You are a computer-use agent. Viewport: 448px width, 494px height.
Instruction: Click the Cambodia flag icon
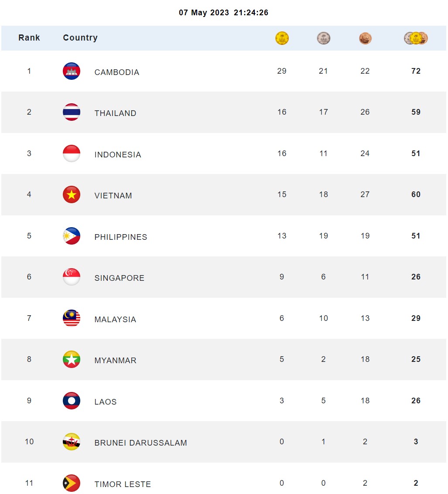72,71
